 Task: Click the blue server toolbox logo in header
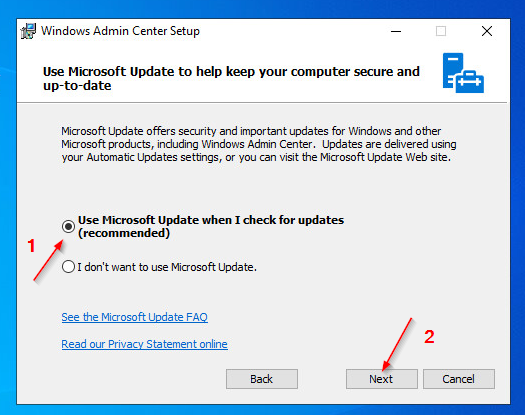point(463,73)
